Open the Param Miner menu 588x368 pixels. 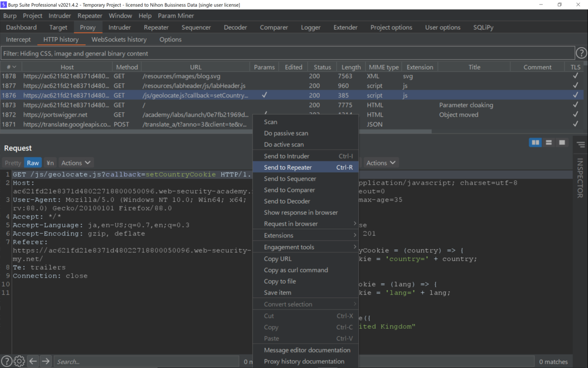pos(176,16)
